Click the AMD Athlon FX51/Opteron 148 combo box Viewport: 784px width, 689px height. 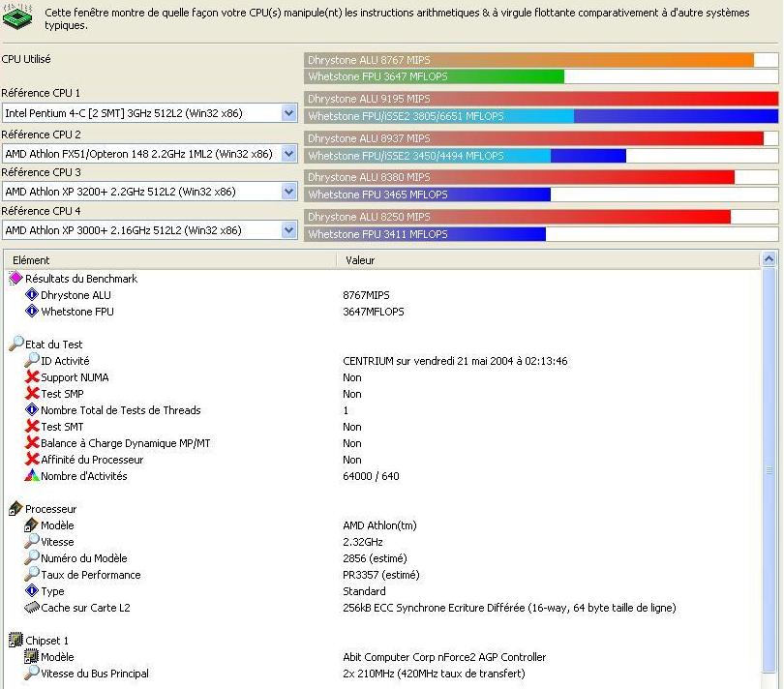(x=149, y=153)
